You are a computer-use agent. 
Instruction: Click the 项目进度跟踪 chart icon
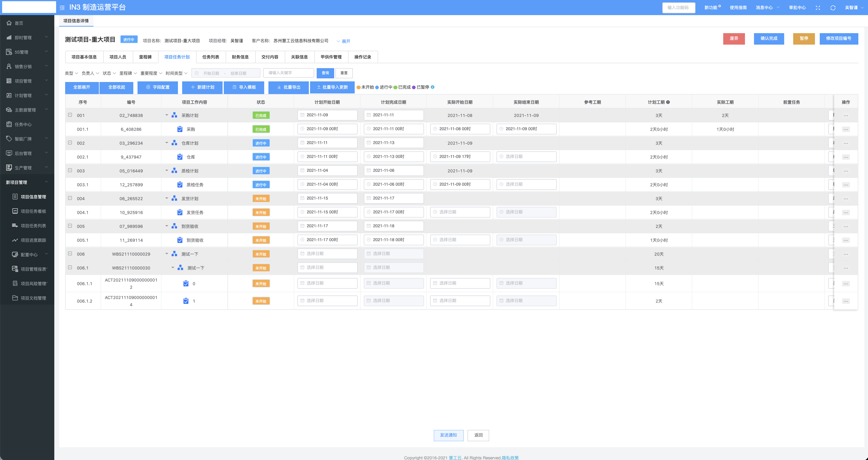(15, 240)
